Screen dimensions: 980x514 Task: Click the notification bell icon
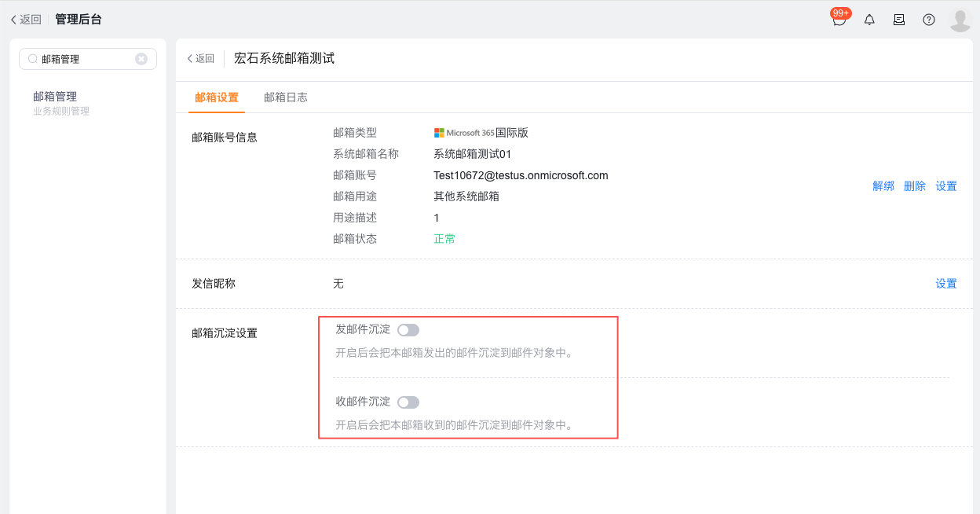pyautogui.click(x=869, y=20)
